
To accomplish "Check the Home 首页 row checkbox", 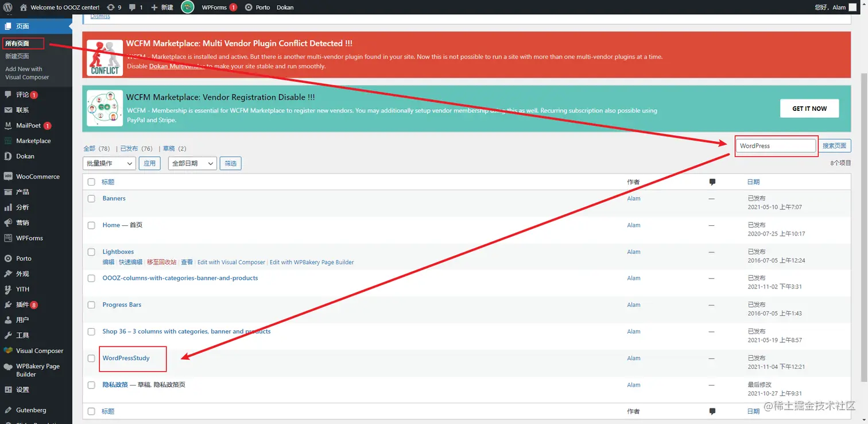I will [x=91, y=226].
